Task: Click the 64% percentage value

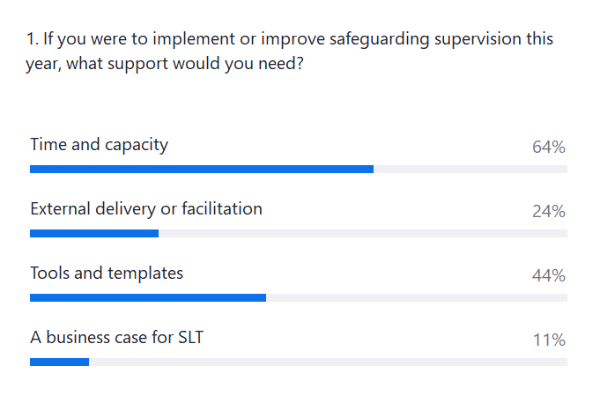Action: 549,147
